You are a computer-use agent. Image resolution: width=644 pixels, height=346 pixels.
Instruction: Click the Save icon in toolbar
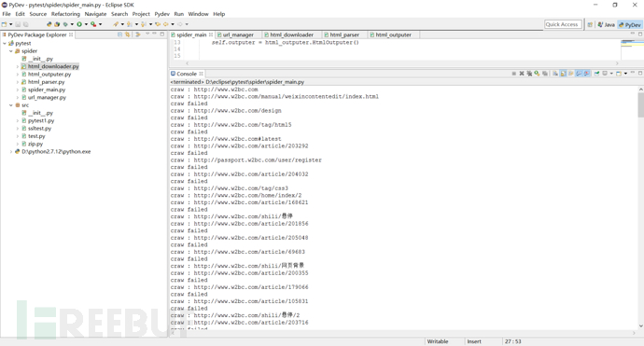(x=18, y=24)
